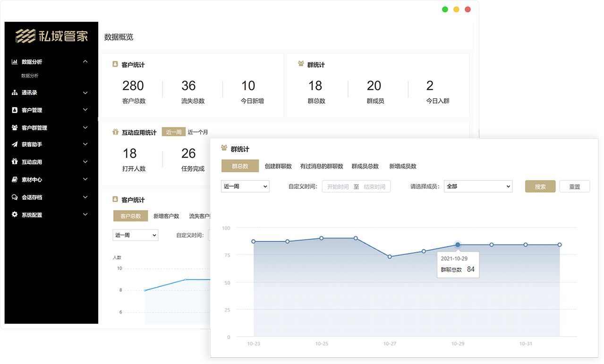Expand the 素材中心 sidebar menu

[85, 179]
